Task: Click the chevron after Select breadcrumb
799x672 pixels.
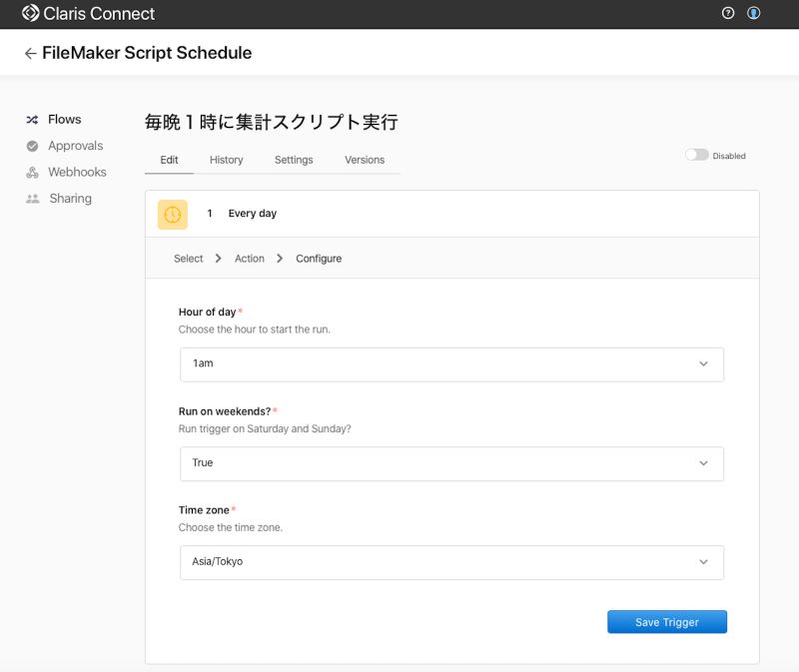Action: coord(218,259)
